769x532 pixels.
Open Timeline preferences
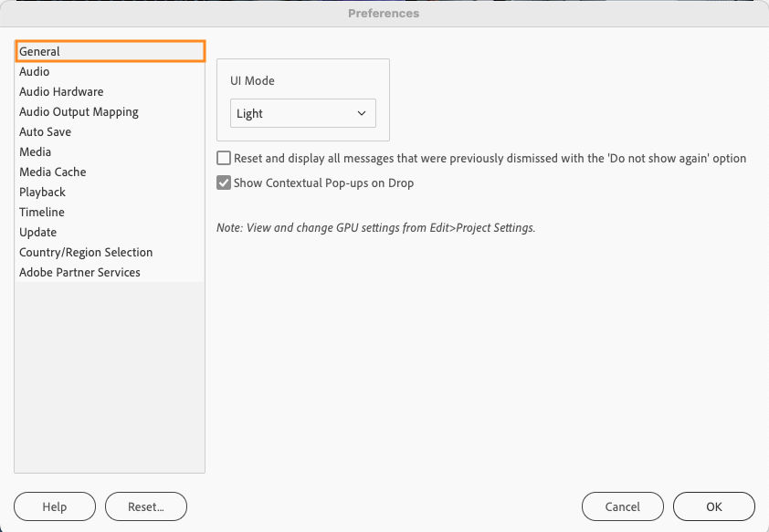pos(42,212)
